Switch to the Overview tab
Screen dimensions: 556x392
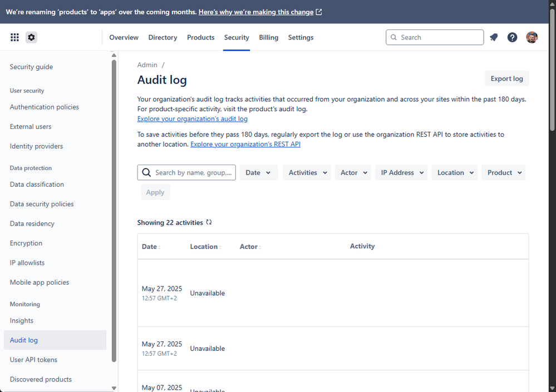click(124, 38)
